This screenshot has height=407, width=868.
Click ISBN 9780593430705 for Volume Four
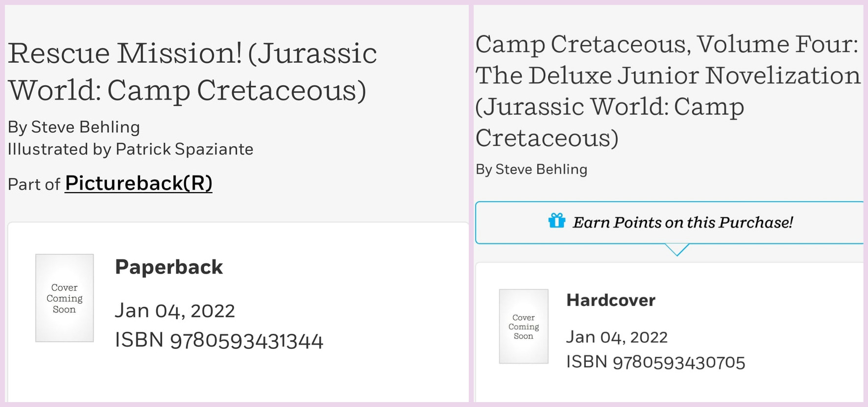655,362
